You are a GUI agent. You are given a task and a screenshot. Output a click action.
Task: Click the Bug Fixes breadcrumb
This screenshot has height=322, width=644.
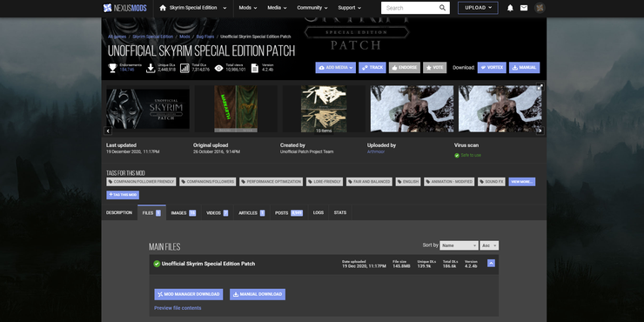point(205,37)
